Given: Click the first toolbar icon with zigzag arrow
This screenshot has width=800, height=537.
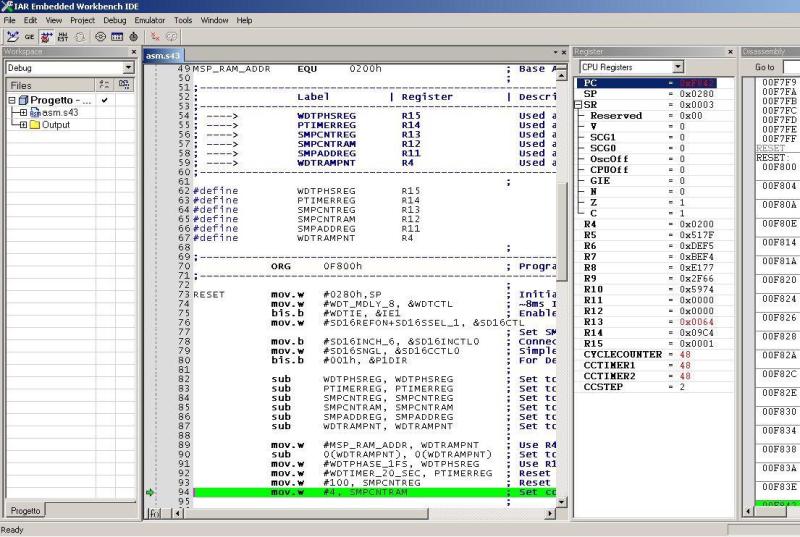Looking at the screenshot, I should point(13,36).
